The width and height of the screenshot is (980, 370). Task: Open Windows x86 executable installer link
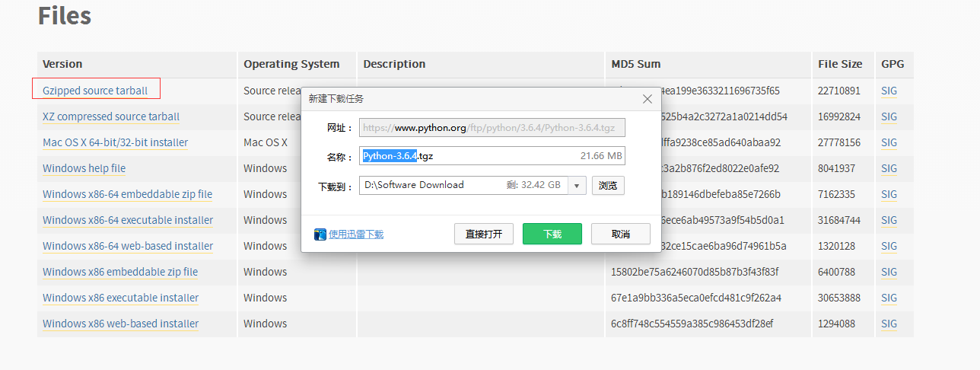[x=120, y=298]
